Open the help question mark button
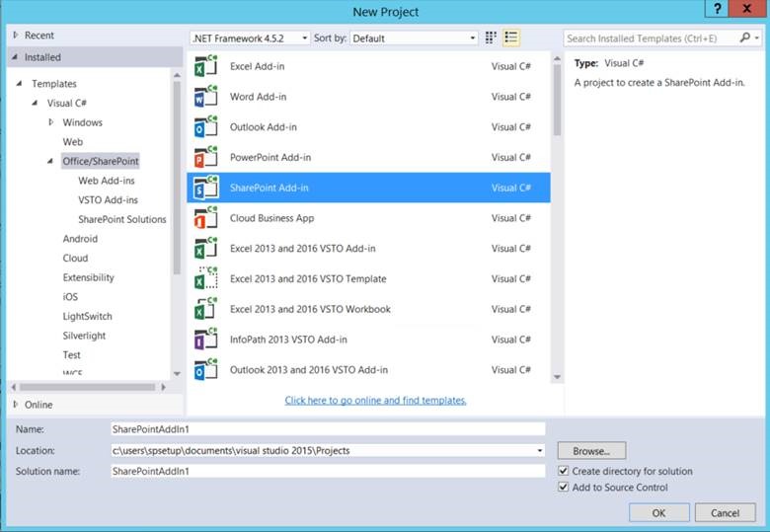Image resolution: width=770 pixels, height=532 pixels. (x=717, y=9)
